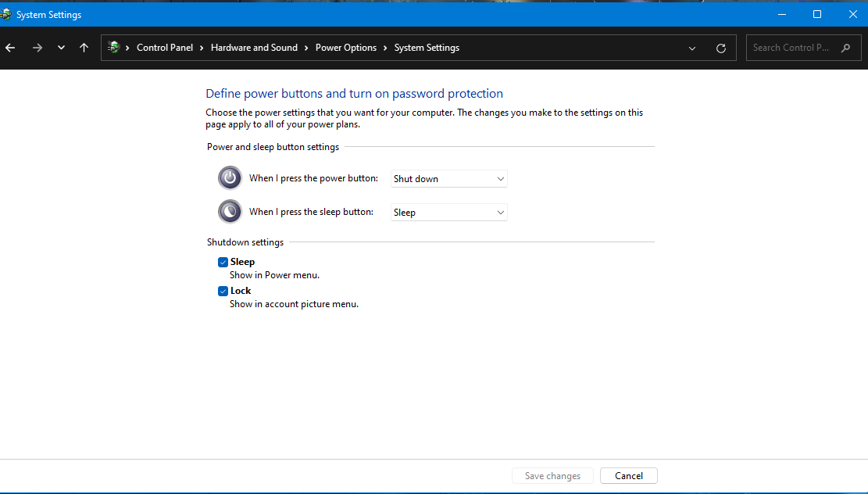Viewport: 868px width, 494px height.
Task: Uncheck the Sleep checkbox
Action: coord(223,262)
